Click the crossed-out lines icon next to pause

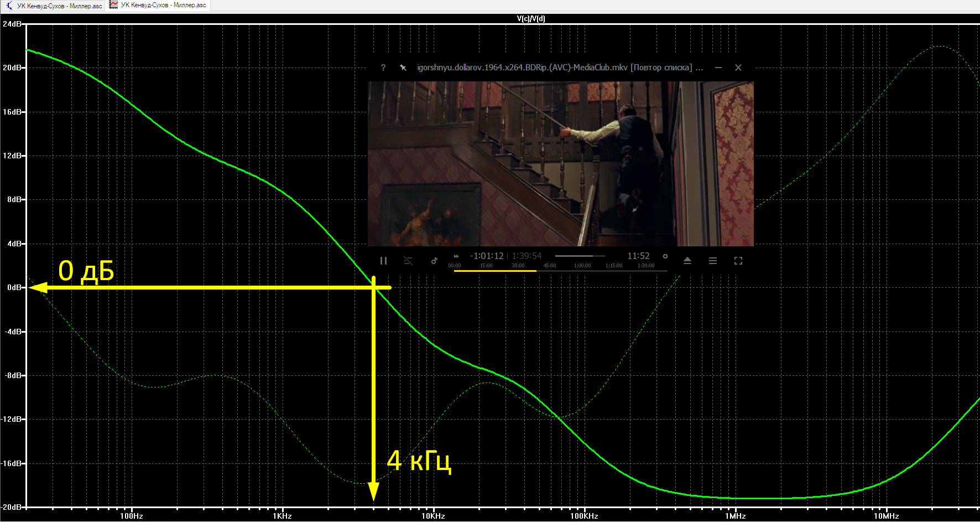(408, 261)
